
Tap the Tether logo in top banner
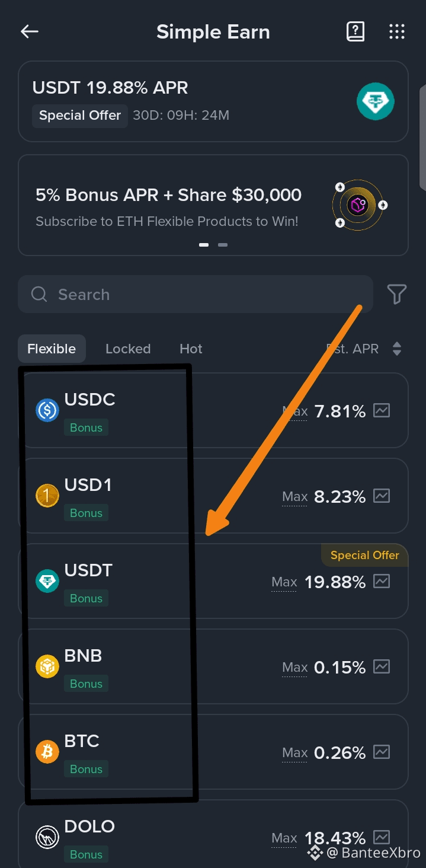(x=375, y=101)
